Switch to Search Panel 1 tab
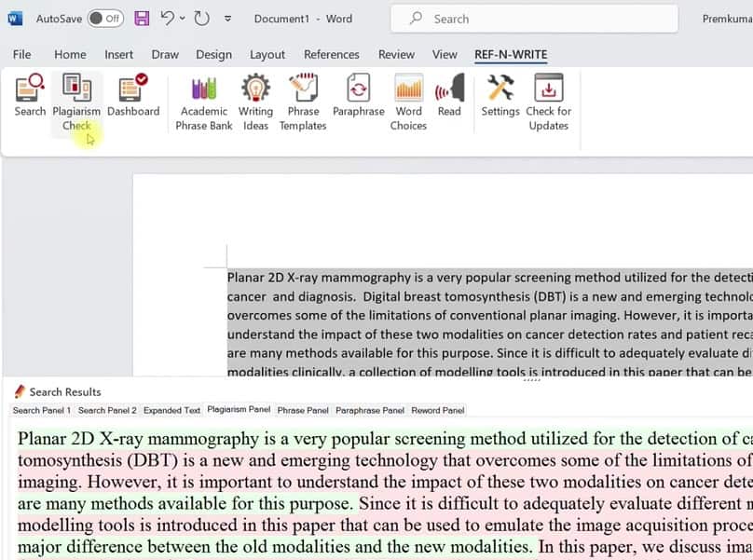This screenshot has height=560, width=753. (x=42, y=411)
